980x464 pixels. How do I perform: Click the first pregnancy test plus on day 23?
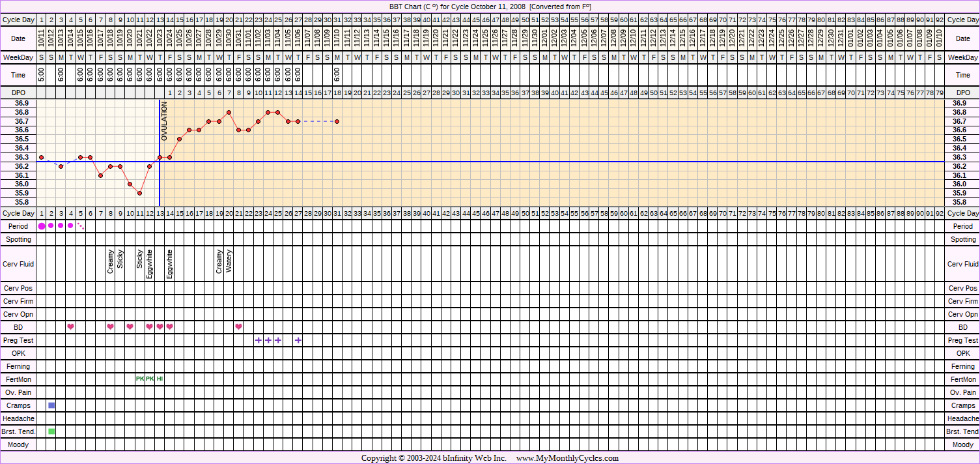[259, 340]
